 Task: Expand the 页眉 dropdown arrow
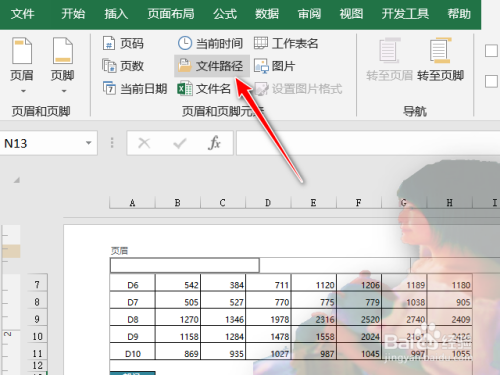23,91
